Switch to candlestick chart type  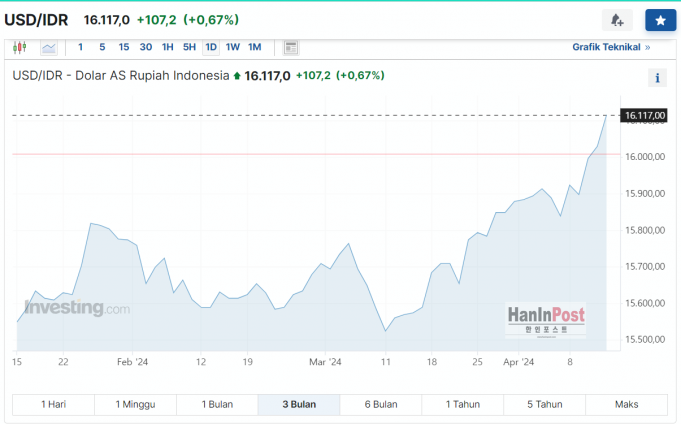tap(19, 47)
